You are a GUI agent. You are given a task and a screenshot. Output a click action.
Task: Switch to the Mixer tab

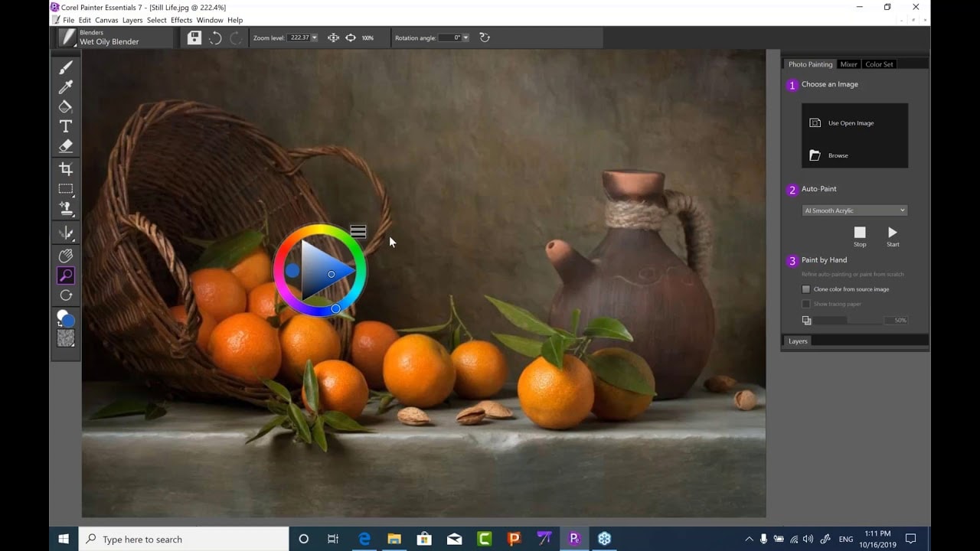pyautogui.click(x=848, y=64)
